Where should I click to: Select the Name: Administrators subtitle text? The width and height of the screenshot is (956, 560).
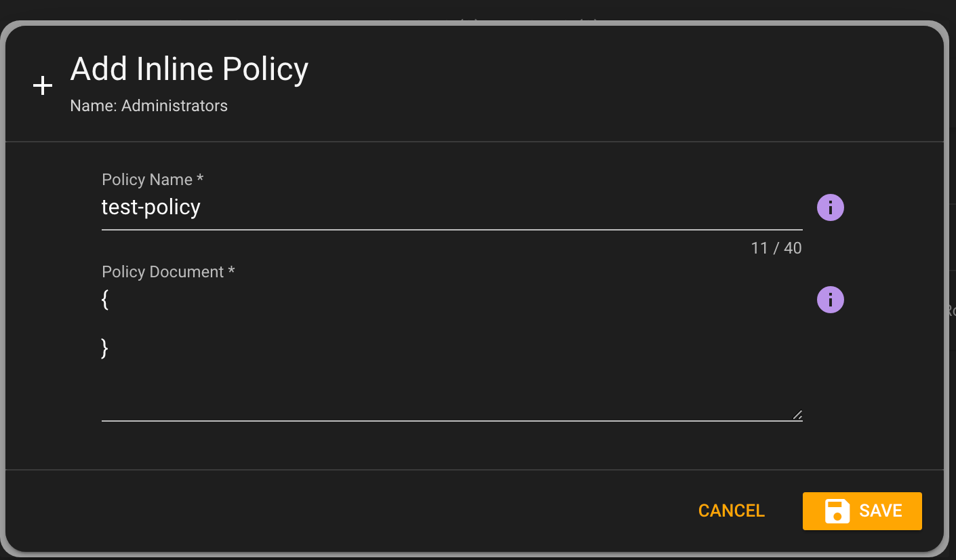(x=149, y=106)
